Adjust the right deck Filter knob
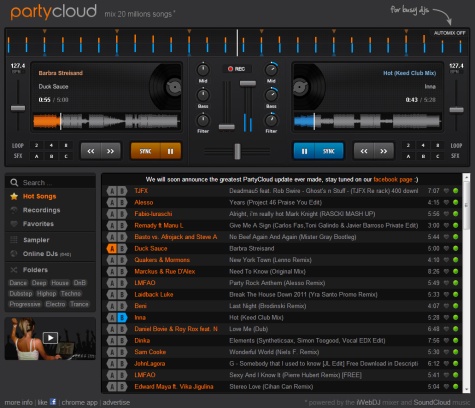 pyautogui.click(x=271, y=120)
